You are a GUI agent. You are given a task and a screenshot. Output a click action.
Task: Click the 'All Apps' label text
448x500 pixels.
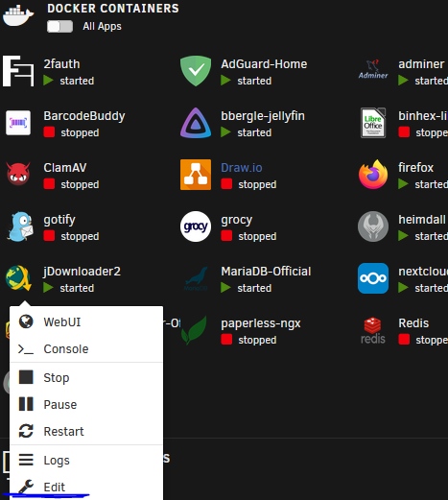tap(102, 27)
